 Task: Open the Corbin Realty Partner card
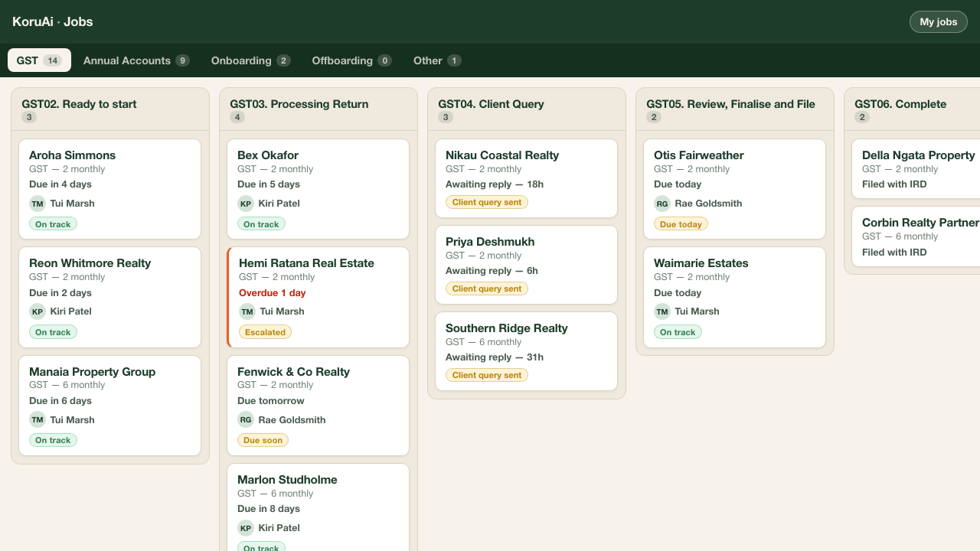point(916,236)
